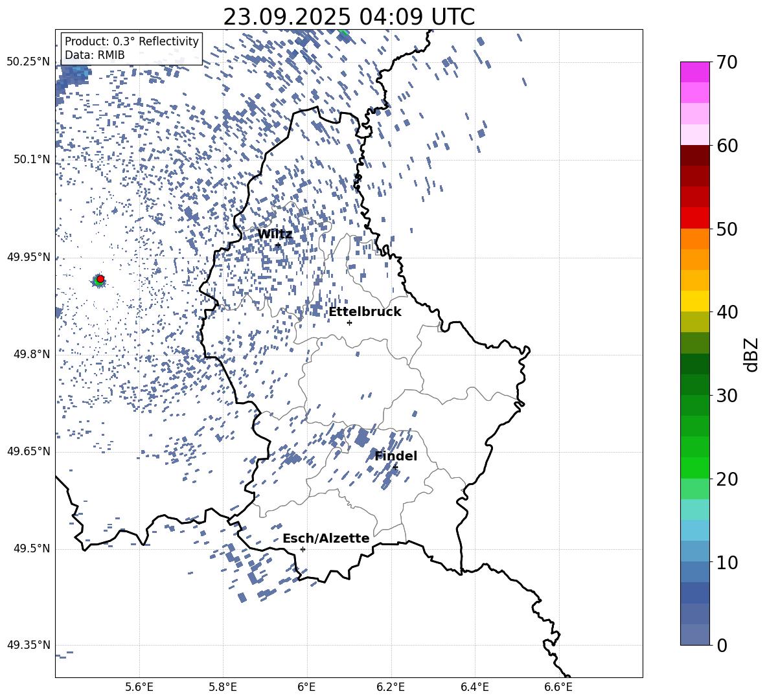Screen dimensions: 767x700
Task: Click the '6.2°E' longitude label
Action: (x=391, y=688)
